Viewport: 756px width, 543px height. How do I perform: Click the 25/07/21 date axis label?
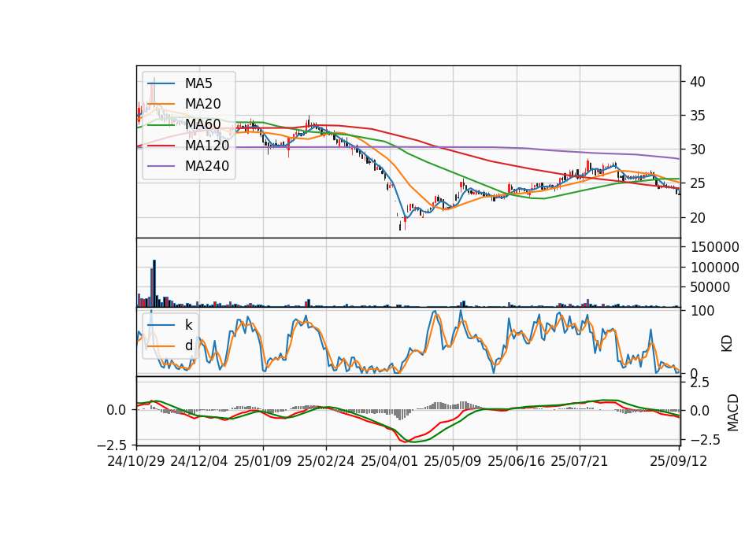point(580,461)
